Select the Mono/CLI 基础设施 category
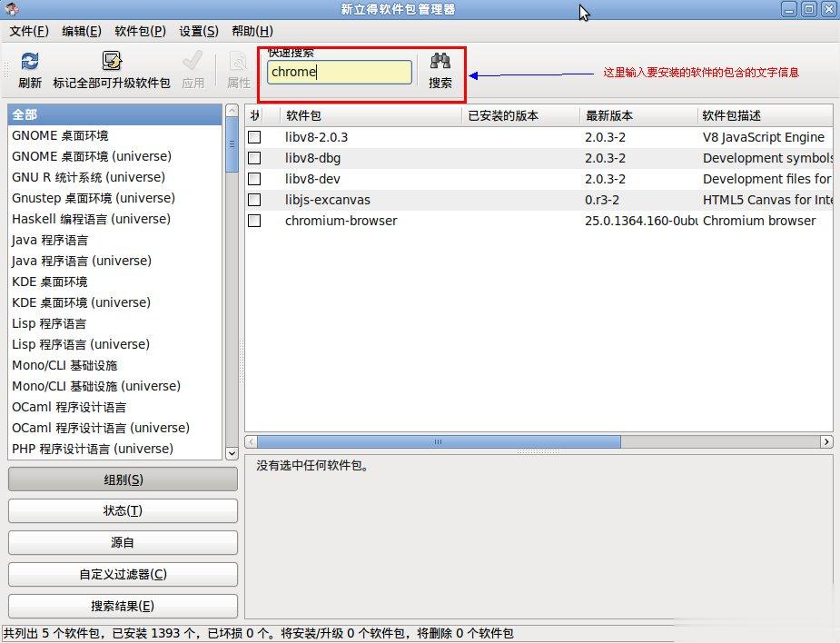Screen dimensions: 840x643 click(x=114, y=365)
